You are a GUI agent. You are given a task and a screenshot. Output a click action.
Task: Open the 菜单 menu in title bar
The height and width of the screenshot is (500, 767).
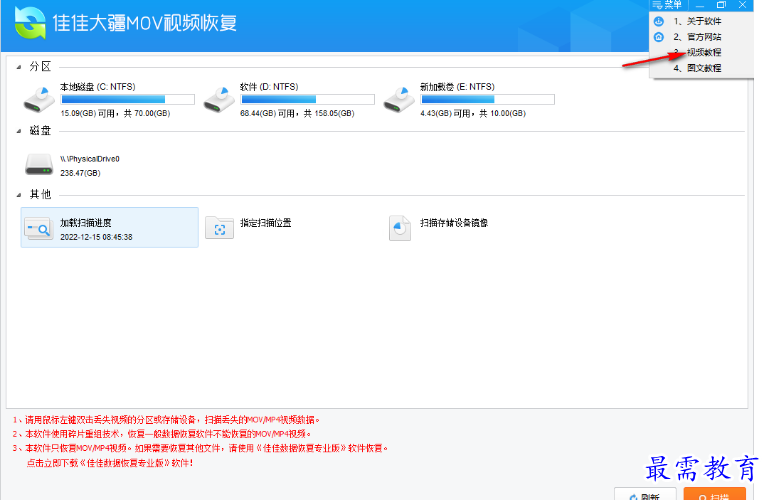667,5
